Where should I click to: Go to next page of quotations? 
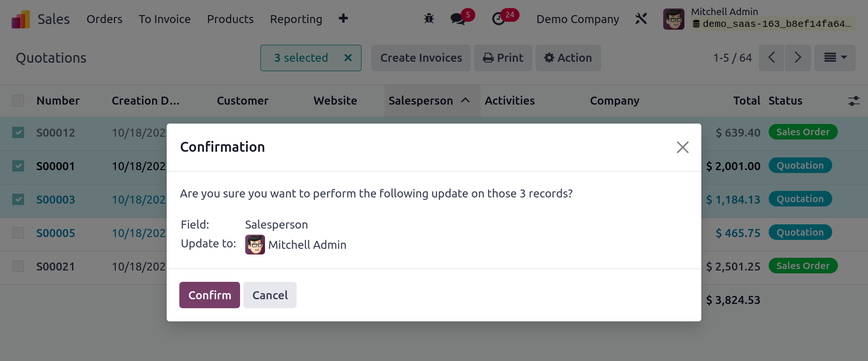click(x=798, y=57)
